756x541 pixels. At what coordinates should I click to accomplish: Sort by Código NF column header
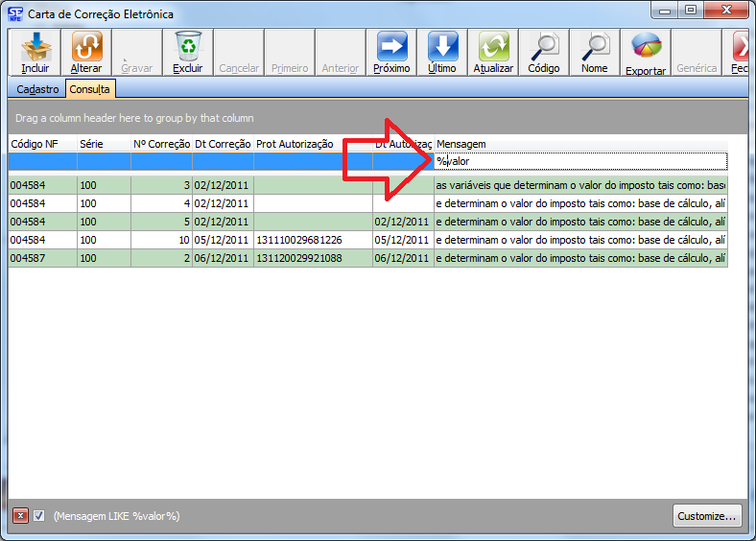42,144
